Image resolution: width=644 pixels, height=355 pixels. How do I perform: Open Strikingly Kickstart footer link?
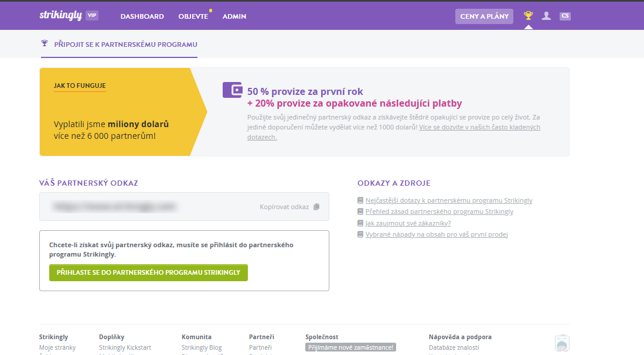click(125, 347)
